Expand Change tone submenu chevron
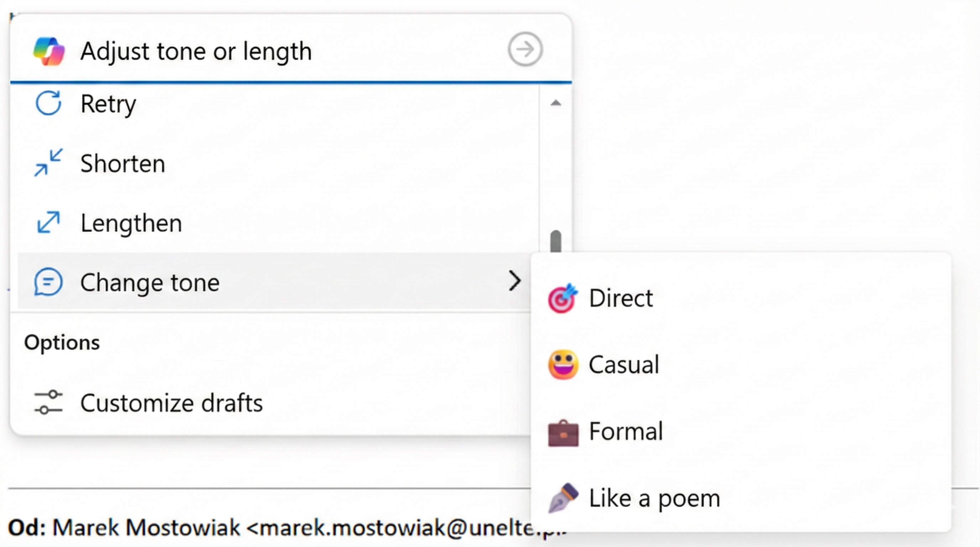Viewport: 980px width, 547px height. [x=515, y=281]
